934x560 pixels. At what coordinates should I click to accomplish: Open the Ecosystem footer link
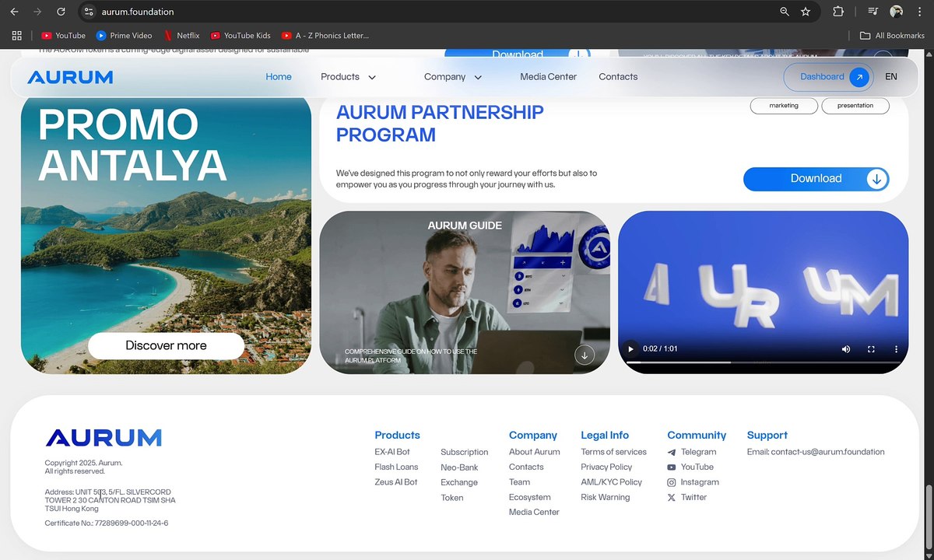(x=530, y=497)
